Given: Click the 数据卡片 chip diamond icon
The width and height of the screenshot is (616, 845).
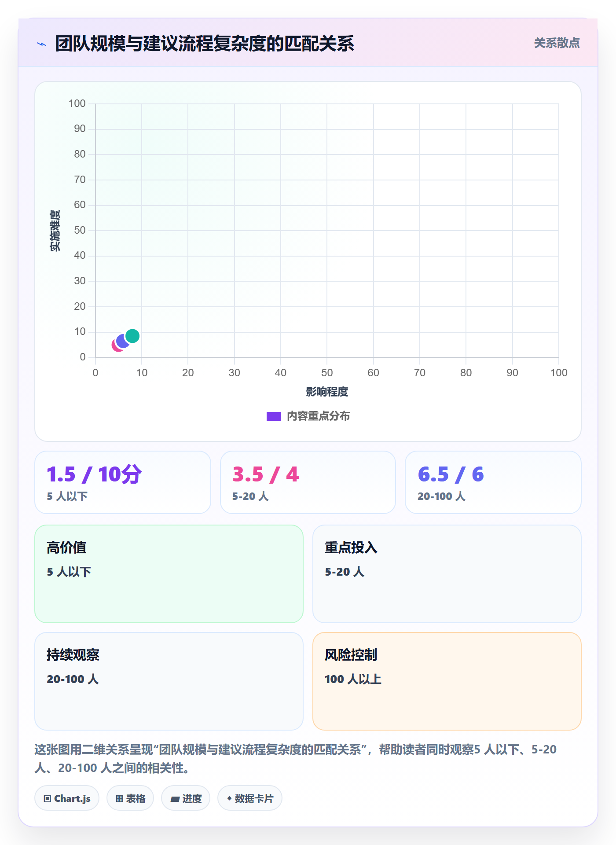Looking at the screenshot, I should click(x=229, y=798).
